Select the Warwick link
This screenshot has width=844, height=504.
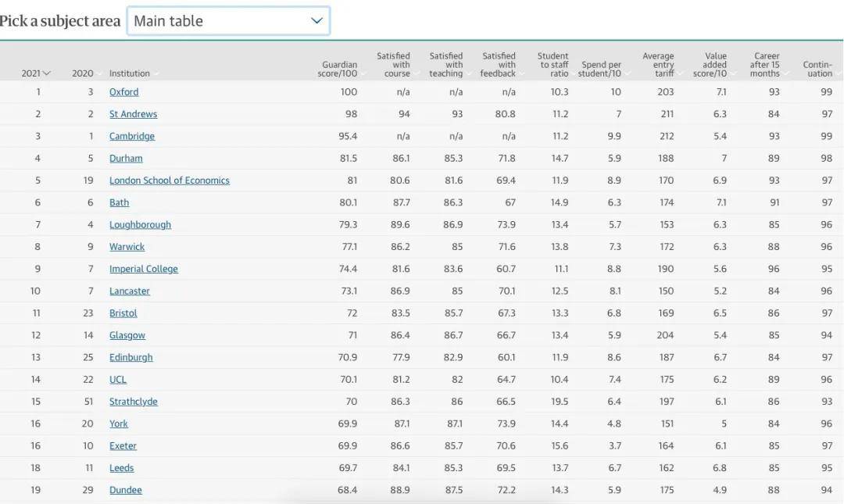pyautogui.click(x=127, y=247)
